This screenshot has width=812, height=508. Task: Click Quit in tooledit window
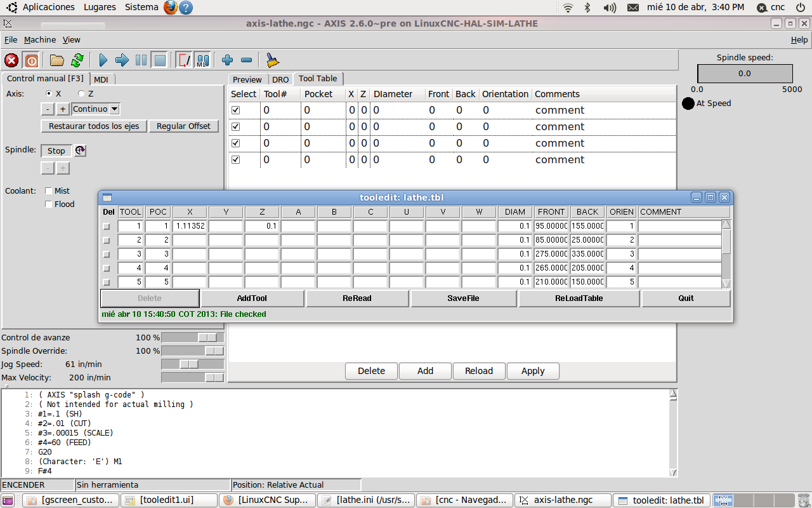(x=686, y=298)
